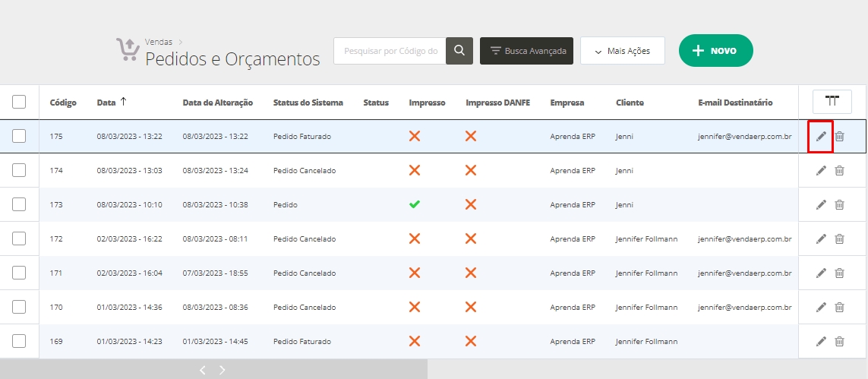The width and height of the screenshot is (868, 379).
Task: Select the checkbox for order 172
Action: coord(19,239)
